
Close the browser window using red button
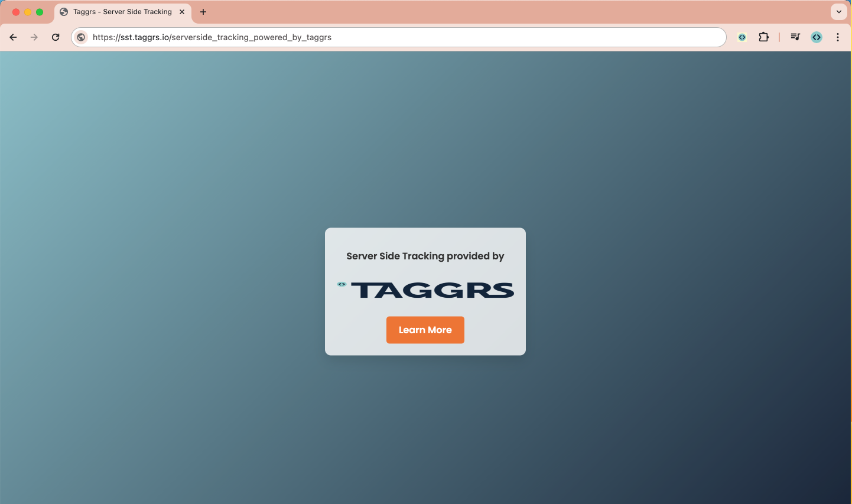tap(16, 12)
